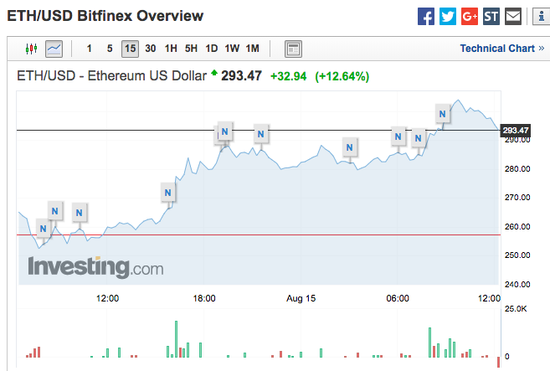The width and height of the screenshot is (550, 371).
Task: Click the 293.47 current price label on axis
Action: [x=515, y=130]
